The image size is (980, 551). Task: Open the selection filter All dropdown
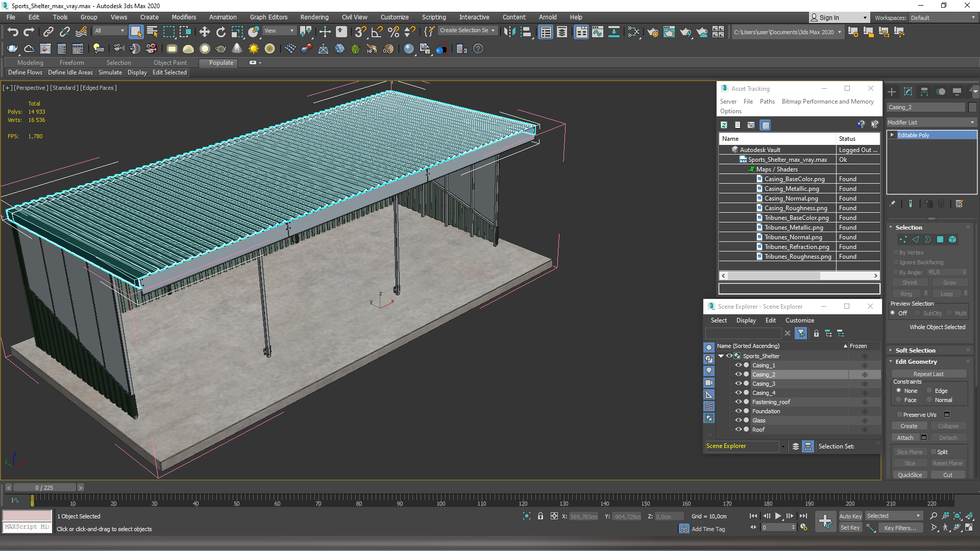[109, 31]
